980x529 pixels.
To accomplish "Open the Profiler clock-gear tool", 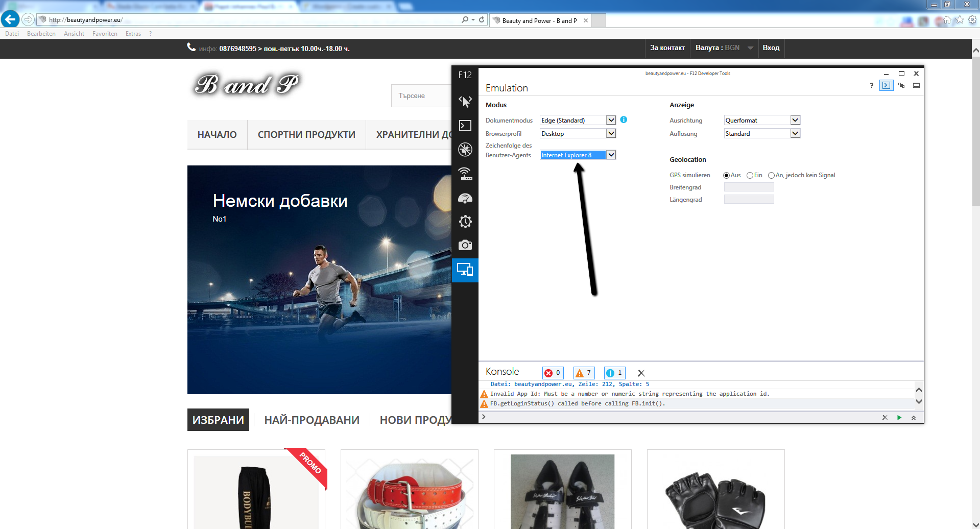I will pyautogui.click(x=465, y=222).
